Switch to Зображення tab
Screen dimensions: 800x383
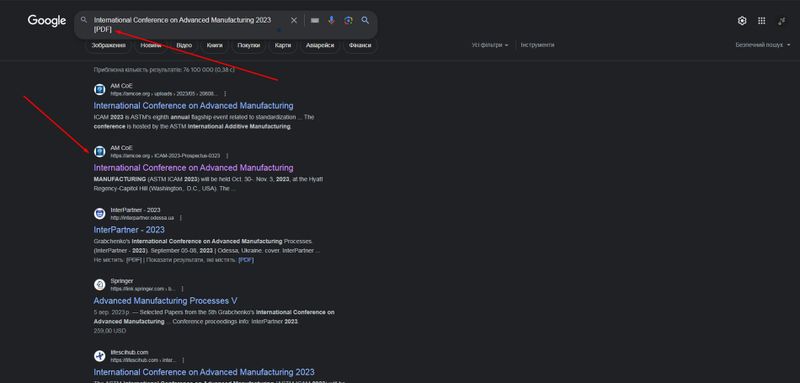click(109, 45)
